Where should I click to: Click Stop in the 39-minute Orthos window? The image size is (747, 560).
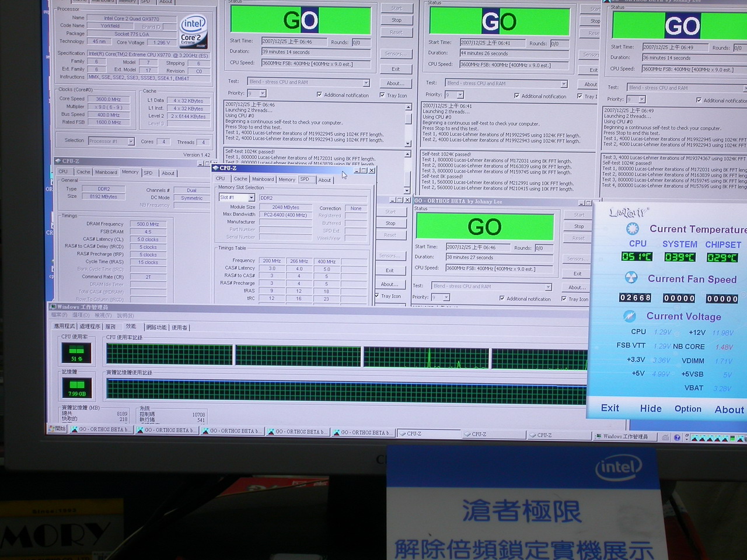coord(396,20)
